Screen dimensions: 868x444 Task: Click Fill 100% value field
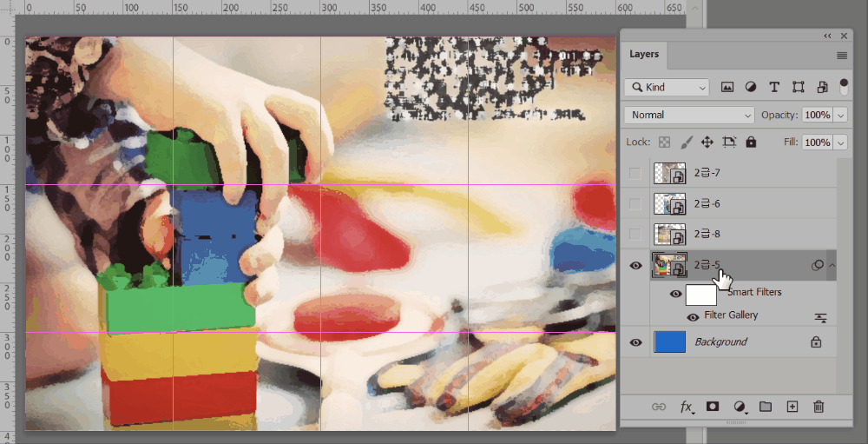tap(818, 142)
